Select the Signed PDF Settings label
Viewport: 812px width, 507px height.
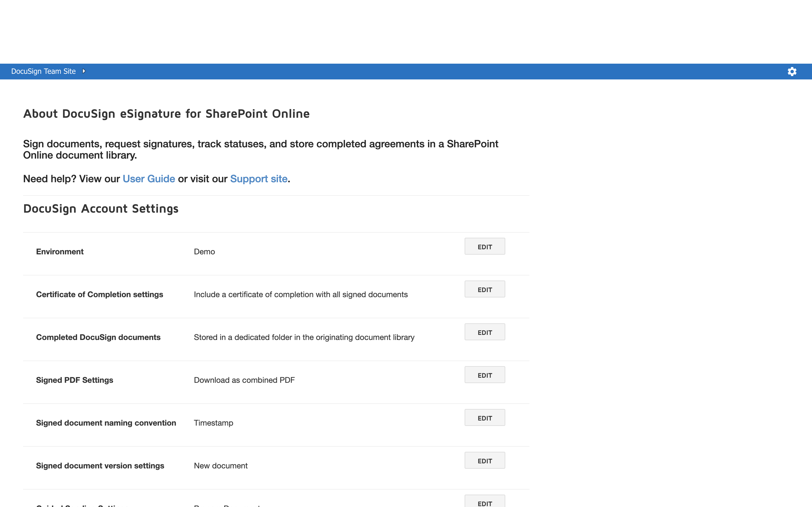[x=74, y=380]
